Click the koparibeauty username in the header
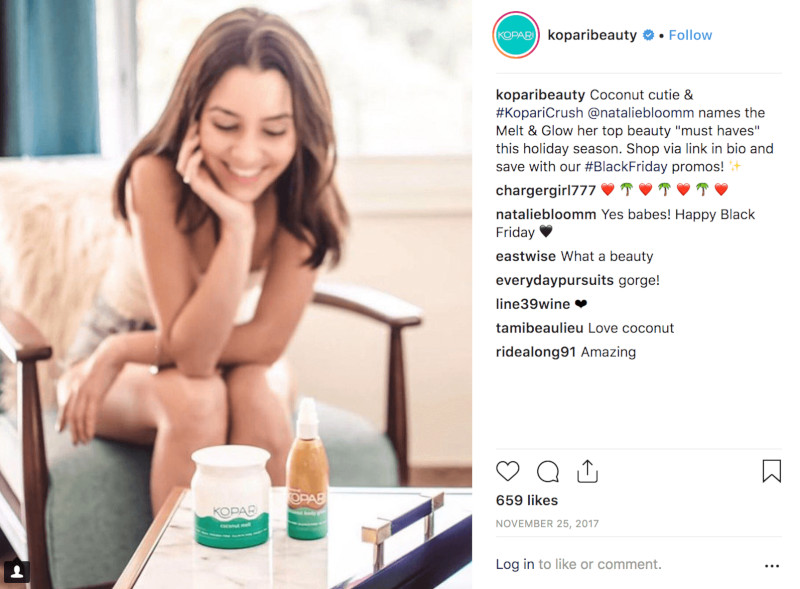Screen dimensions: 800x589 click(x=592, y=35)
